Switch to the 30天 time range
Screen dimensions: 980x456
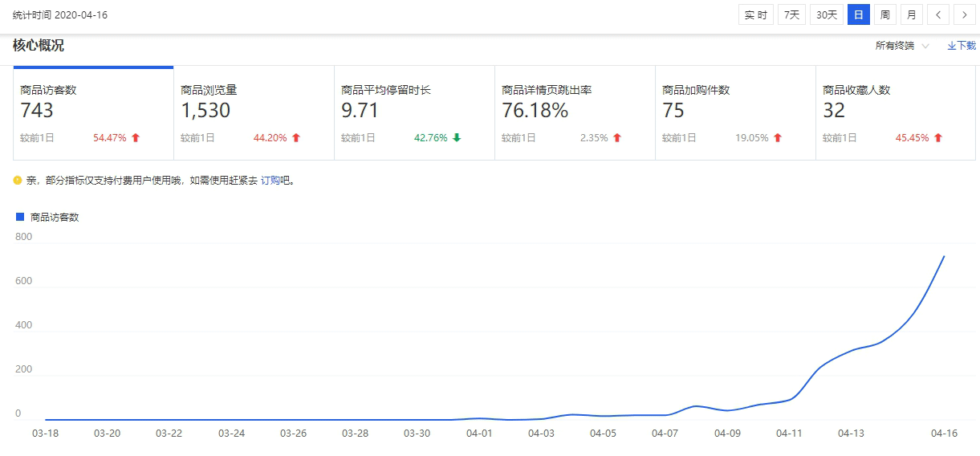coord(826,15)
